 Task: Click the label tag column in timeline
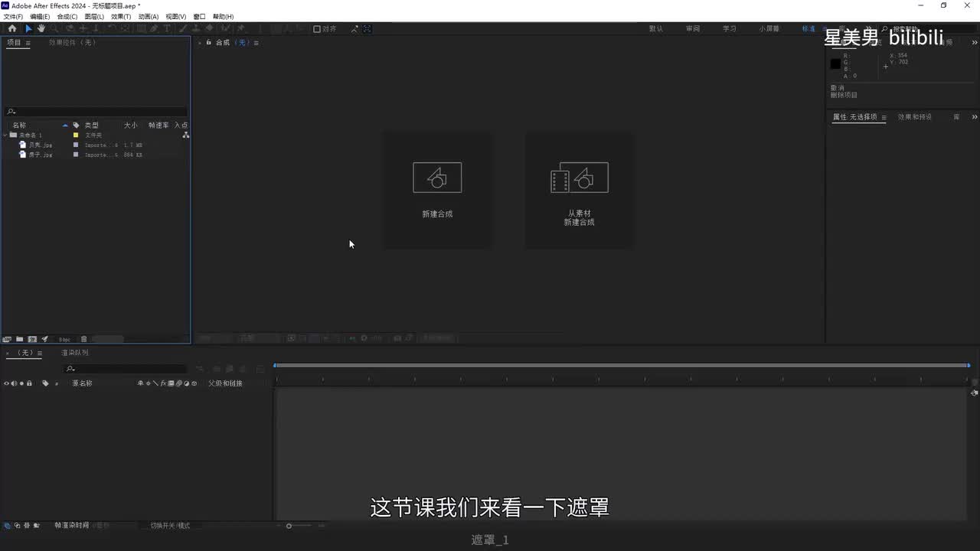point(45,383)
